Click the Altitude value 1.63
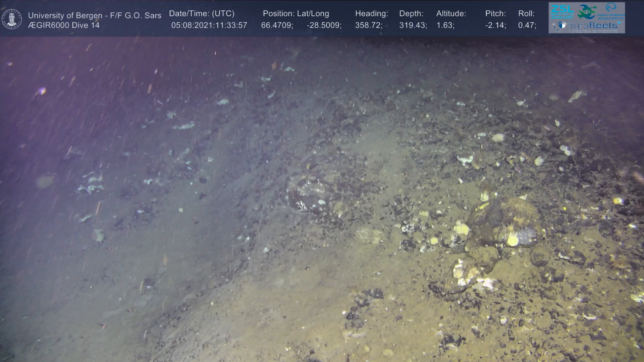Image resolution: width=644 pixels, height=362 pixels. 445,25
